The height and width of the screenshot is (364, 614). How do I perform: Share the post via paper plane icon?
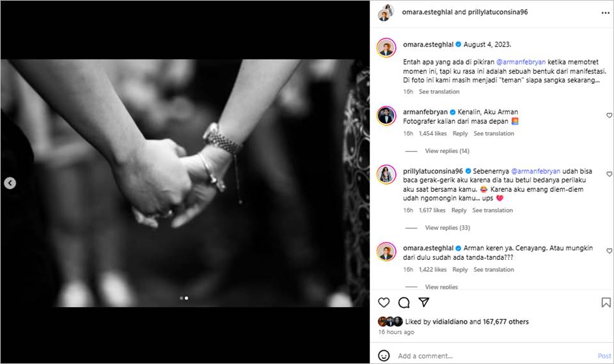(x=423, y=302)
